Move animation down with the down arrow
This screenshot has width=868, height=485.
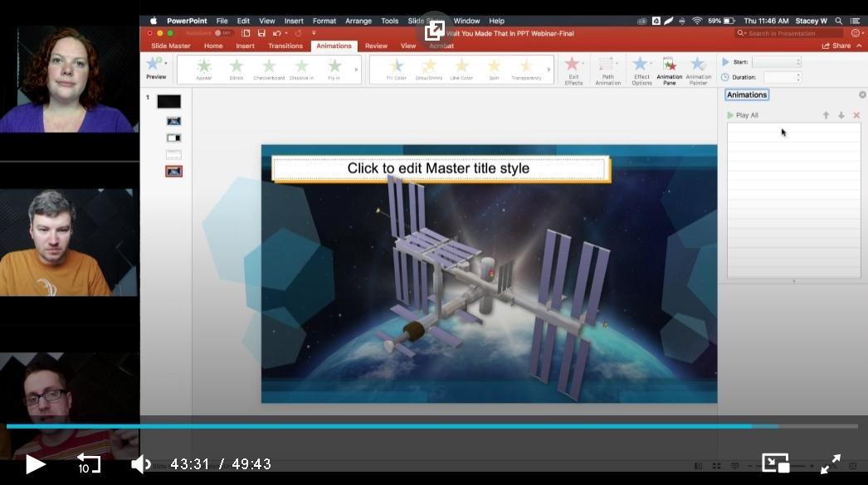click(x=841, y=115)
